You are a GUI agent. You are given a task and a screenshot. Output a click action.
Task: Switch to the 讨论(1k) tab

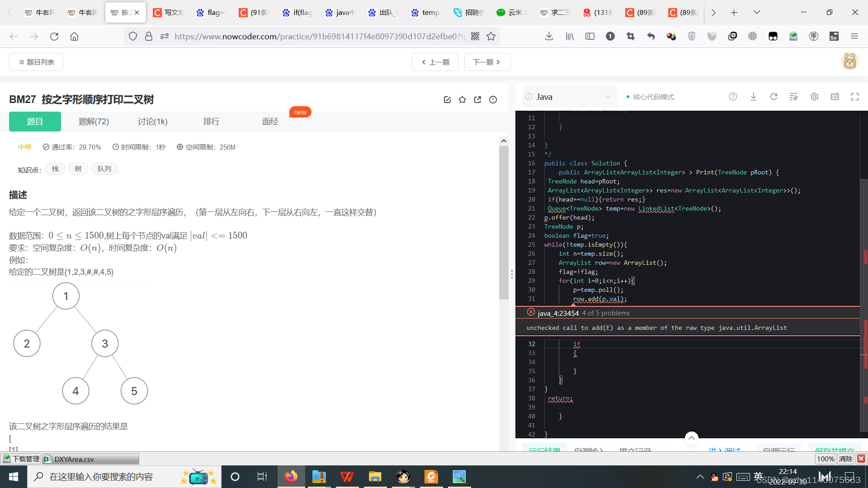coord(152,122)
